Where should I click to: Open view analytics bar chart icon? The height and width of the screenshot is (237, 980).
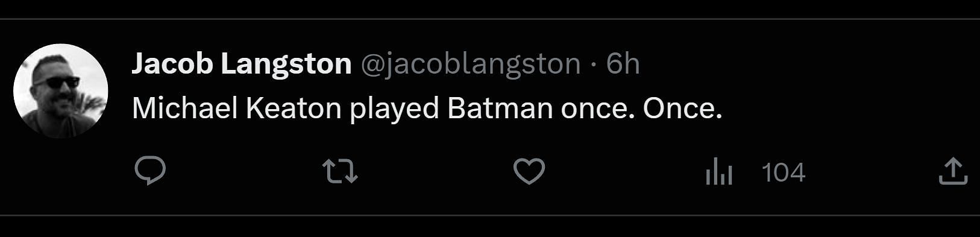coord(718,172)
